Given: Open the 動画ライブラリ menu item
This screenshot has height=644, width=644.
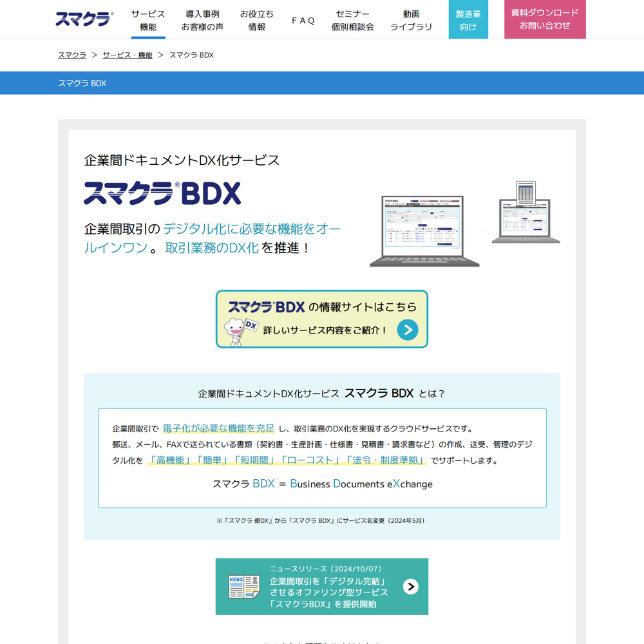Looking at the screenshot, I should click(x=411, y=21).
